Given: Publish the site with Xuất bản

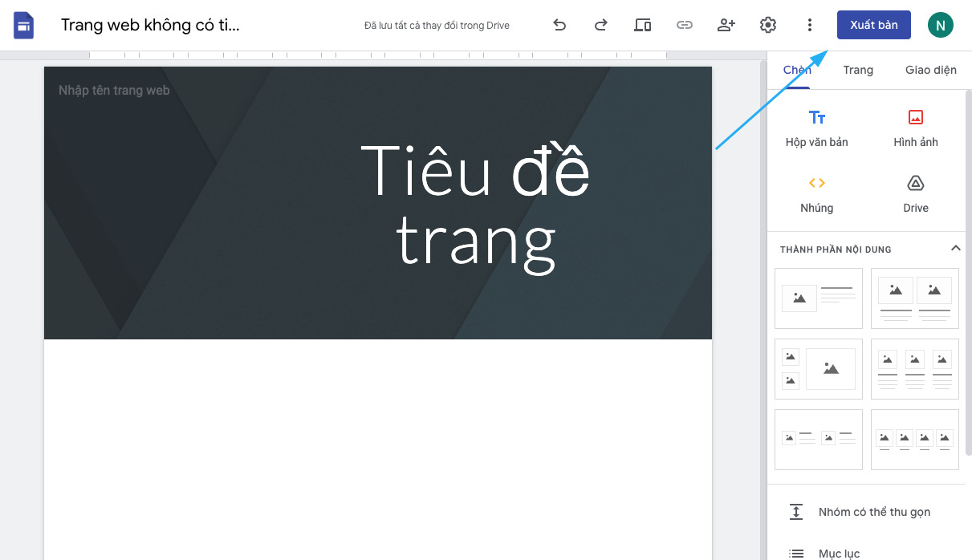Looking at the screenshot, I should point(873,25).
